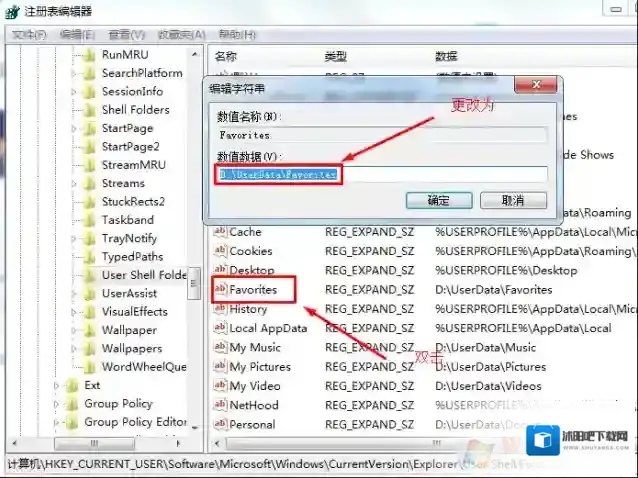Select the WordWheelQuery tree item
Screen dimensions: 638x478
coord(144,367)
